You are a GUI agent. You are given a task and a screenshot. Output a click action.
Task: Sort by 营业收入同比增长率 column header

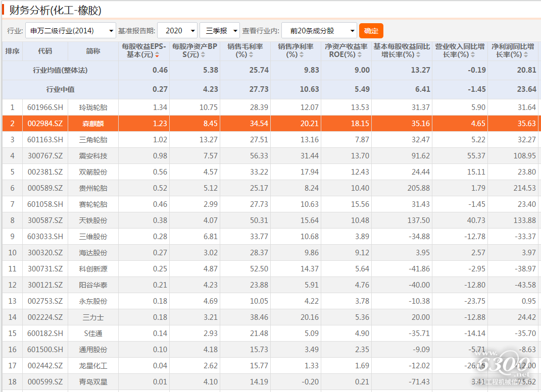(460, 50)
